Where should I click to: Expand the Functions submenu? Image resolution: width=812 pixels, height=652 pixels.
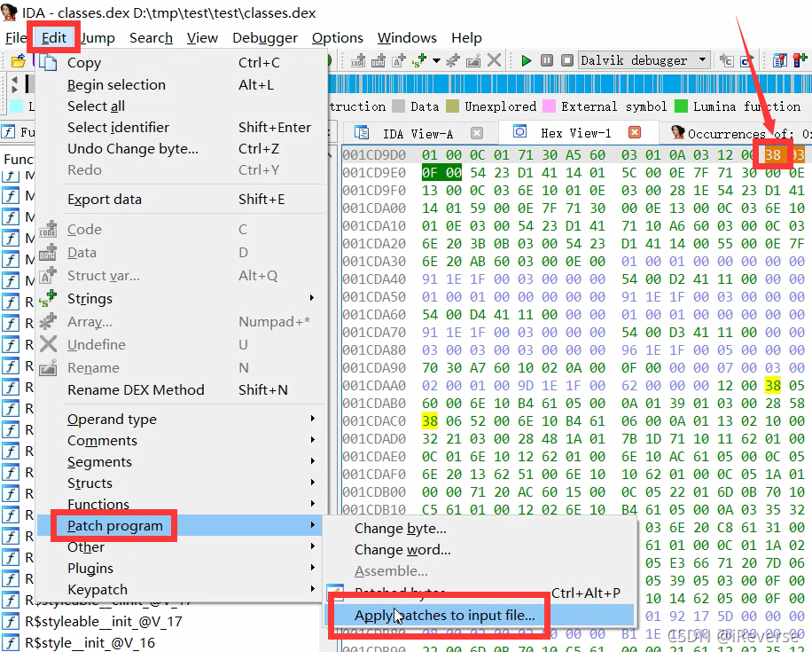click(x=181, y=504)
